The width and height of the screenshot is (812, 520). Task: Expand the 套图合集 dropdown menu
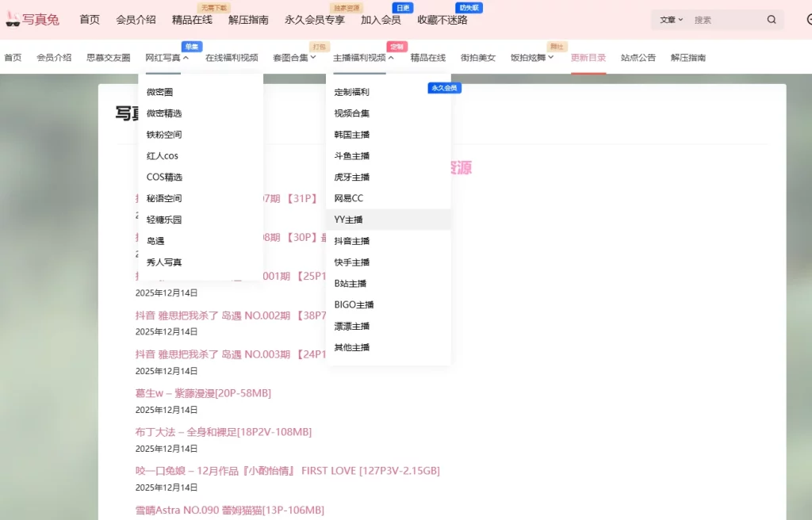(294, 58)
